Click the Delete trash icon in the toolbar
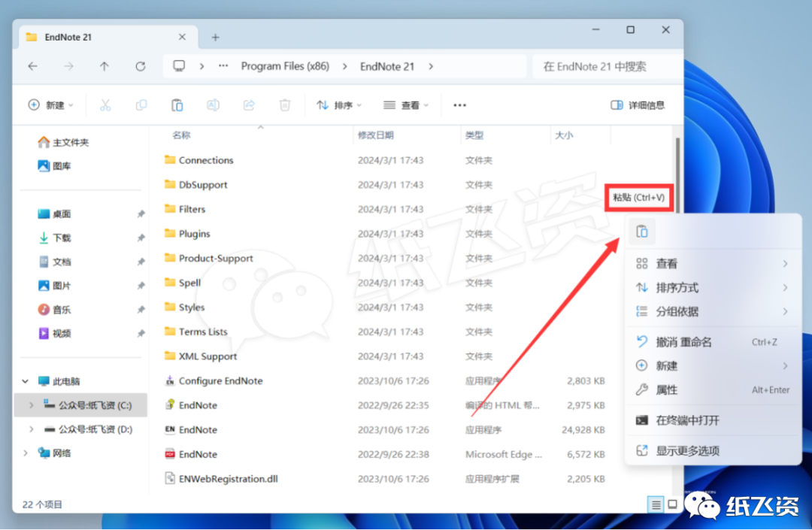The width and height of the screenshot is (812, 530). pos(285,105)
